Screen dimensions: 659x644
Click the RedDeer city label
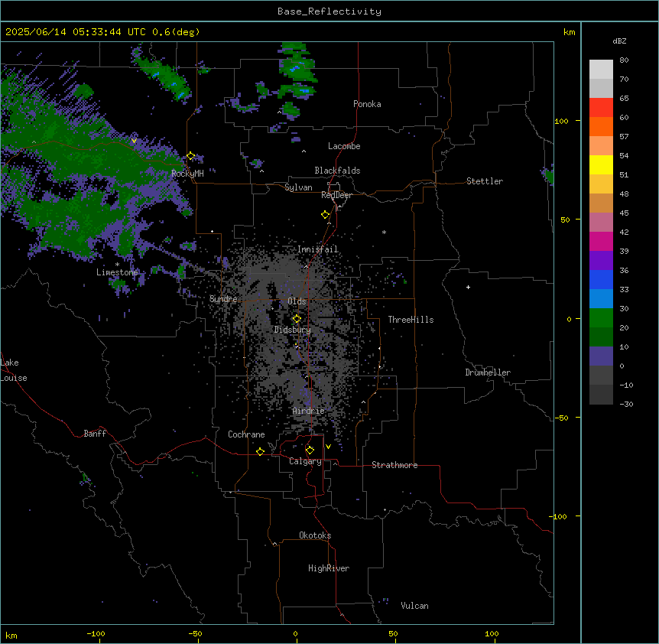point(336,195)
